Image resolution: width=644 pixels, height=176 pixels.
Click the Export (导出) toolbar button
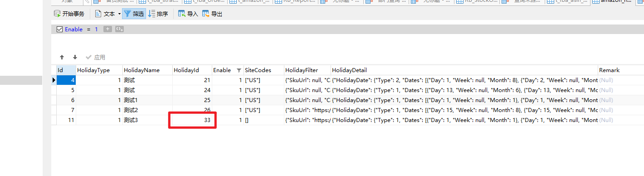click(212, 14)
